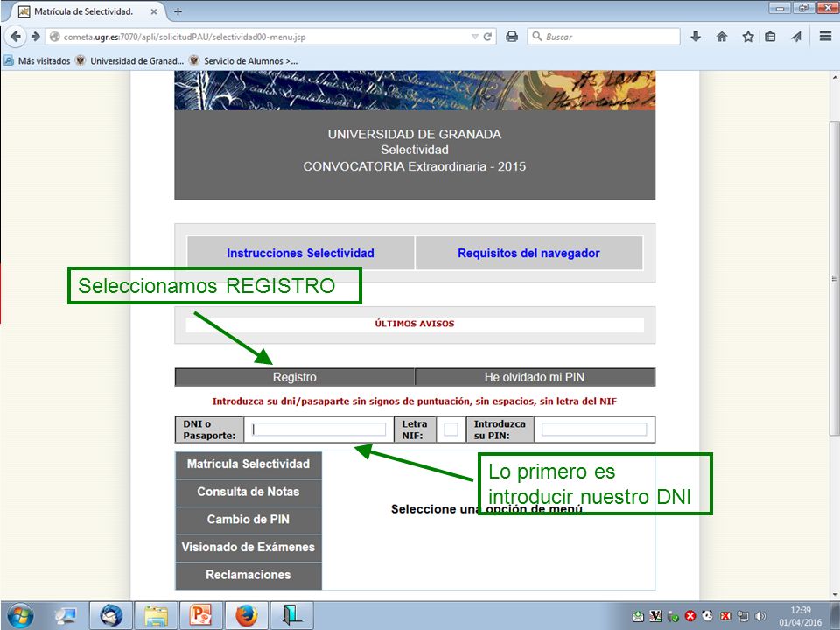Open the Windows Start button
This screenshot has width=840, height=630.
point(20,616)
